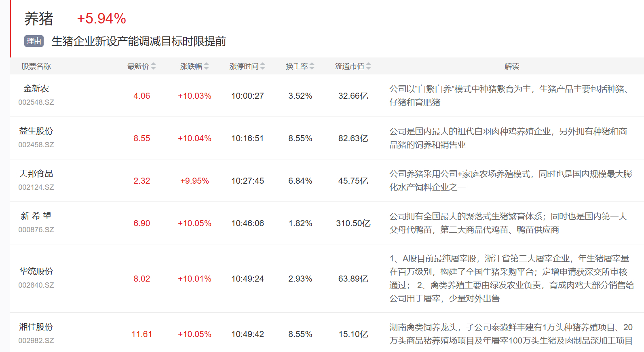The width and height of the screenshot is (644, 352).
Task: Click limit-up time 10:49:24
Action: (x=247, y=279)
